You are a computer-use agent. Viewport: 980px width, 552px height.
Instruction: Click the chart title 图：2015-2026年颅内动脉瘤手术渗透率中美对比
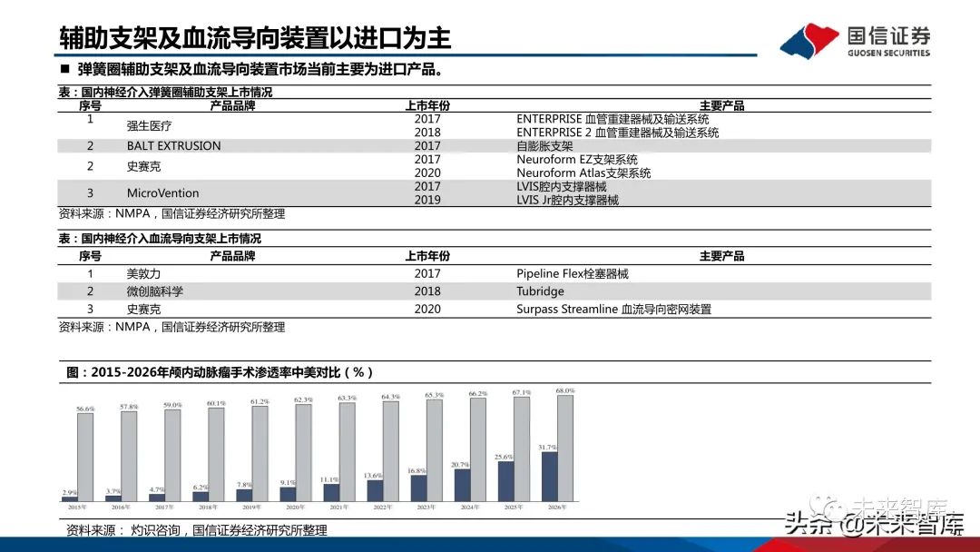click(220, 372)
